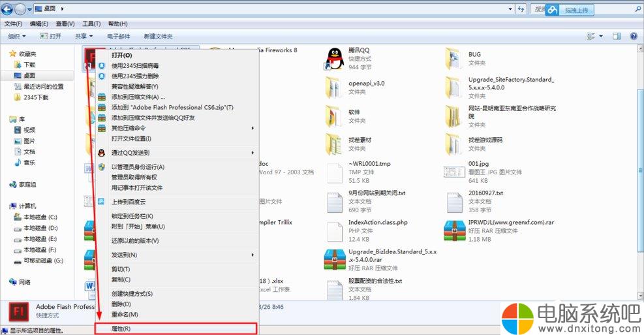Viewport: 644px width, 335px height.
Task: Choose 使用2345扫描病毒 in context menu
Action: [x=177, y=66]
